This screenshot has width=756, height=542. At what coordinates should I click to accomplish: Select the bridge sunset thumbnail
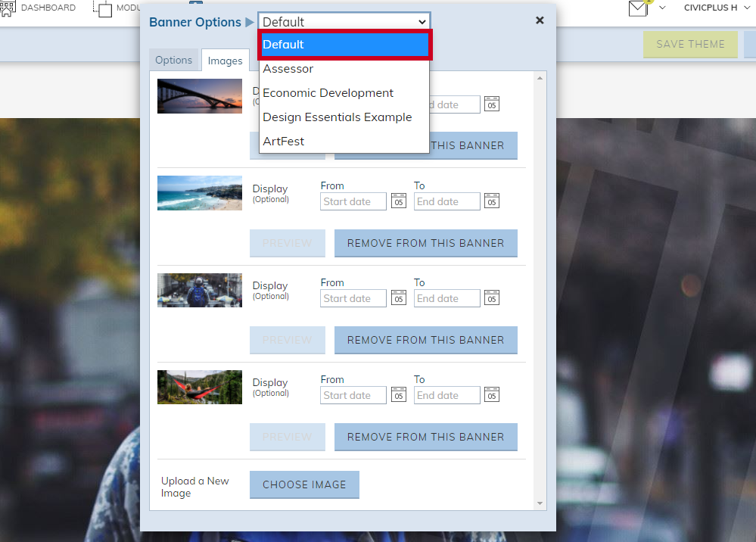[200, 96]
